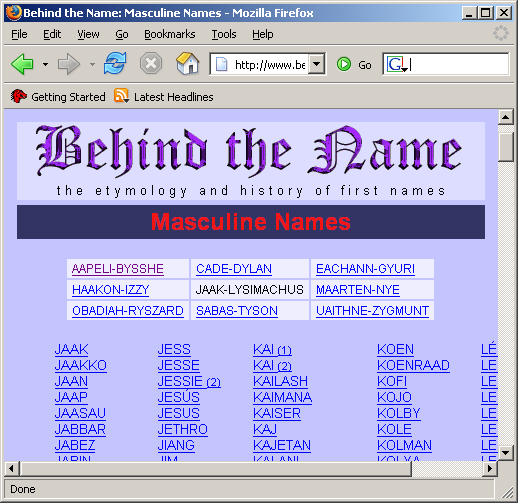Click the Done status bar text
This screenshot has width=518, height=503.
[23, 489]
